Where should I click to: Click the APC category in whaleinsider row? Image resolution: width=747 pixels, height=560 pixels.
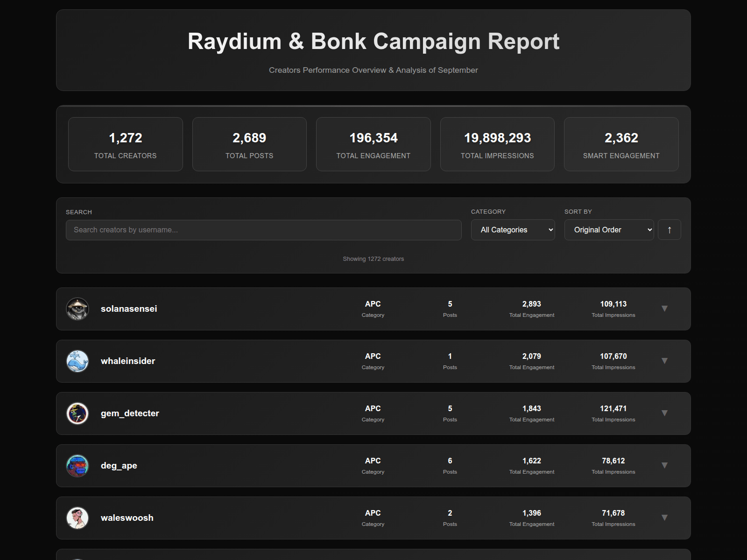[373, 356]
